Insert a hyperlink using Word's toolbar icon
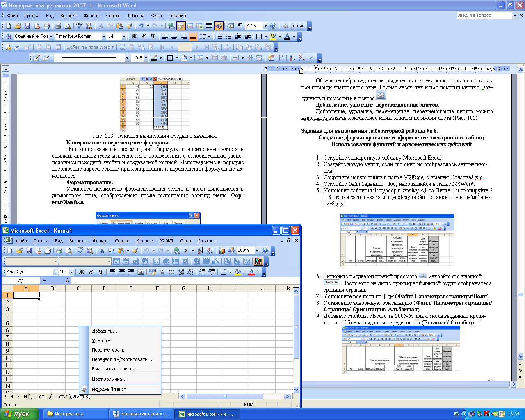The height and width of the screenshot is (420, 525). tap(171, 26)
